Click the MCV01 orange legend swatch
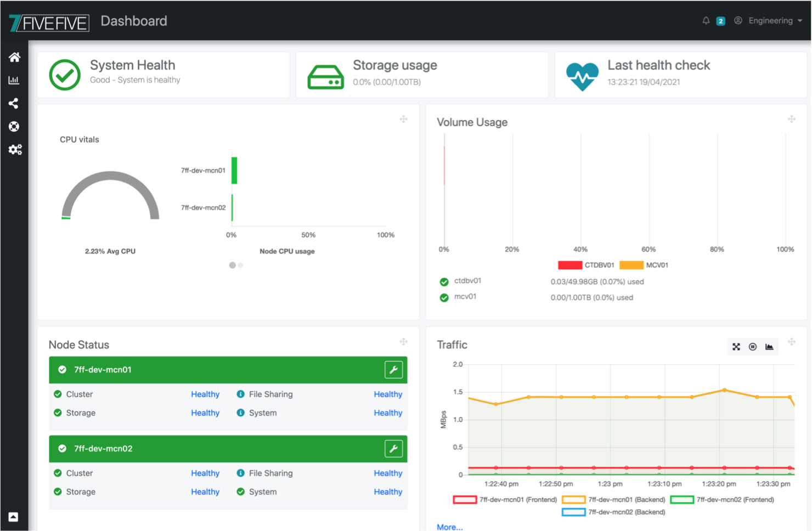 click(x=631, y=265)
